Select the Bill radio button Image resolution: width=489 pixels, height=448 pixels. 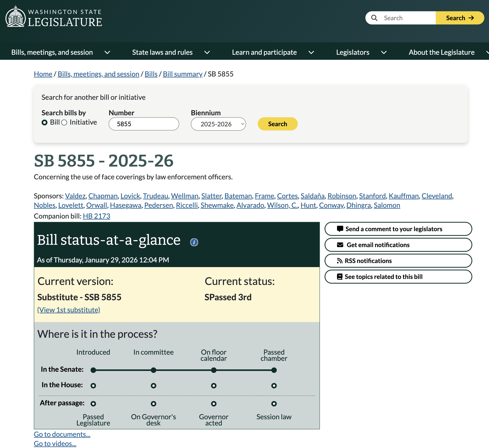(x=45, y=123)
